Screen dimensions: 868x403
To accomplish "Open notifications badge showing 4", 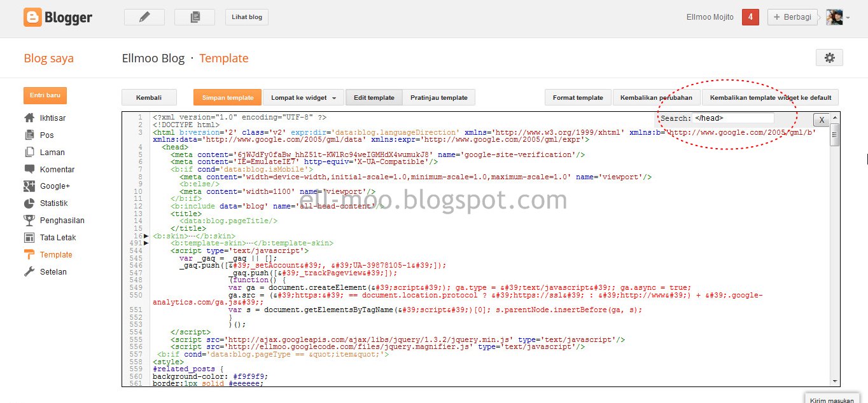I will [750, 17].
